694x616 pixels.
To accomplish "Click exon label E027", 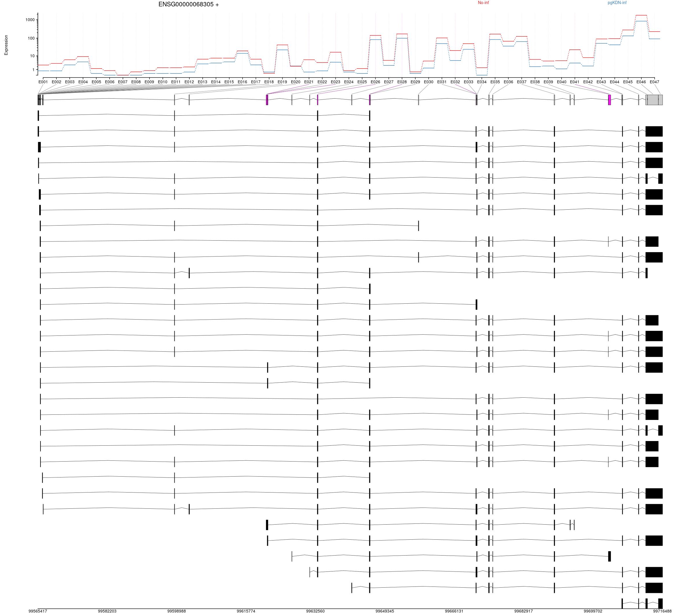I will (x=388, y=82).
